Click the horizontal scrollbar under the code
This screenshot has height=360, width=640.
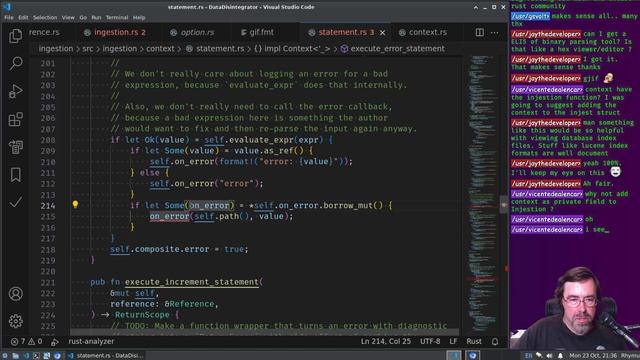click(264, 333)
